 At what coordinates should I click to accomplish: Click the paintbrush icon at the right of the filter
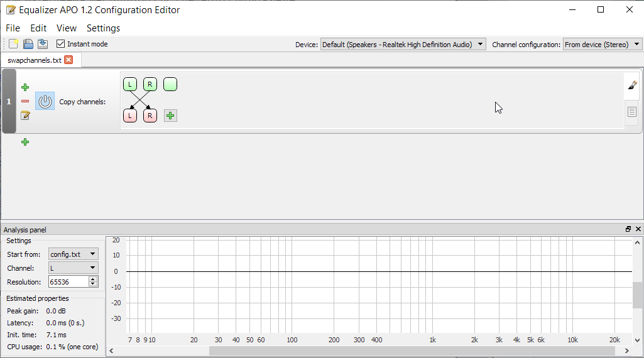point(632,85)
